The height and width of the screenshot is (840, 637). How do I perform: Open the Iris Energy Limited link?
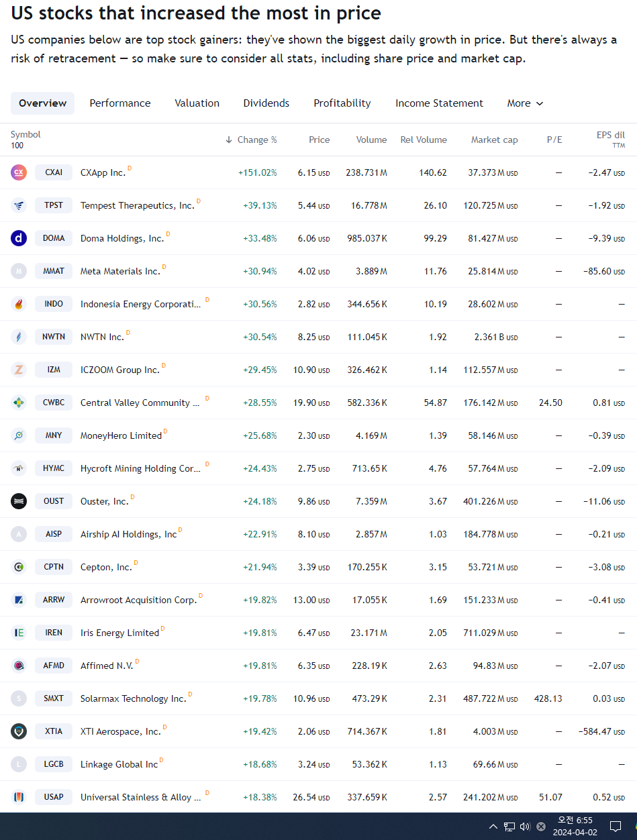pos(119,633)
